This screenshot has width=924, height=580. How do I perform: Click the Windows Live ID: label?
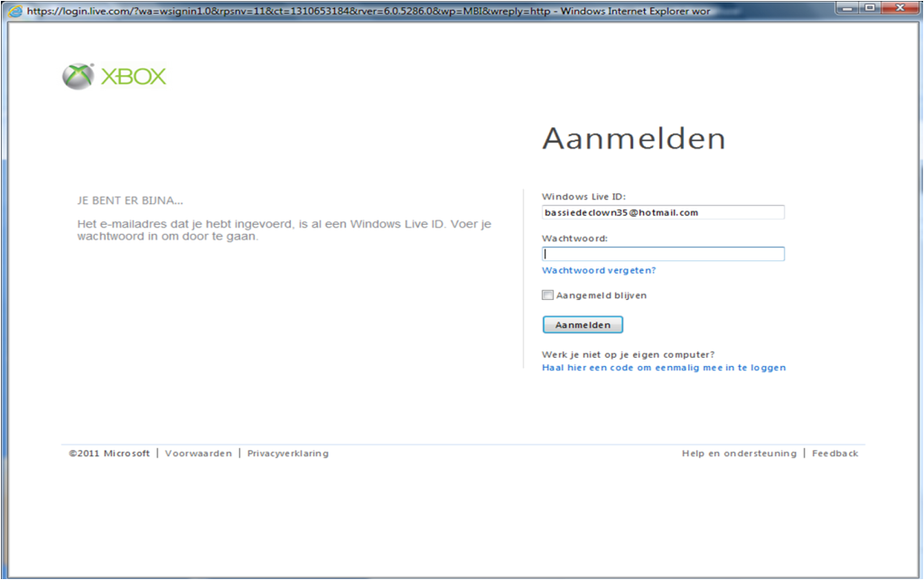(x=583, y=196)
